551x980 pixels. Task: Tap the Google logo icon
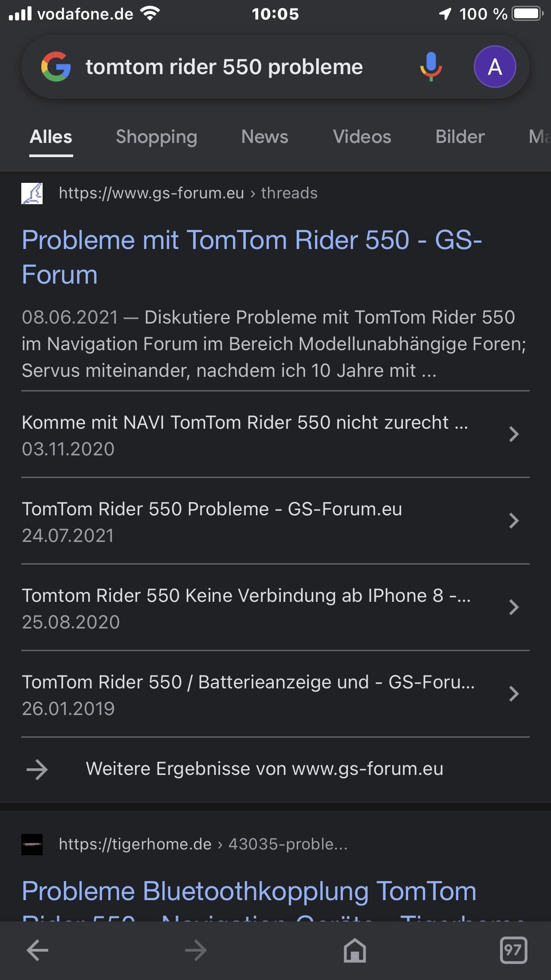click(x=56, y=67)
